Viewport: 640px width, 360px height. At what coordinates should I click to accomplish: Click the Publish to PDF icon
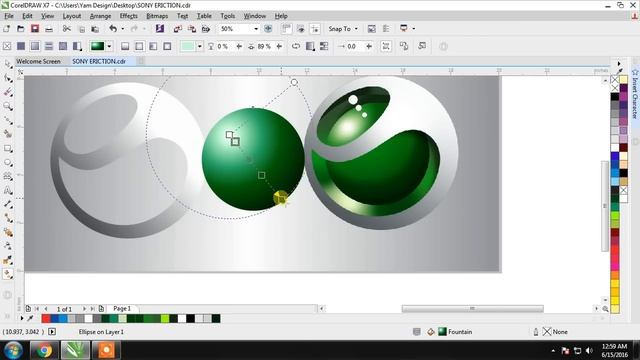[206, 29]
